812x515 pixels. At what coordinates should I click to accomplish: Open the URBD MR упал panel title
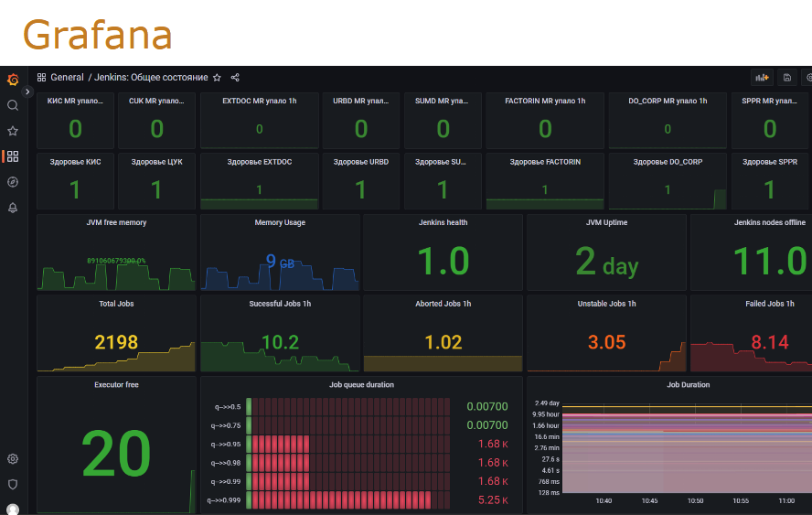(361, 101)
